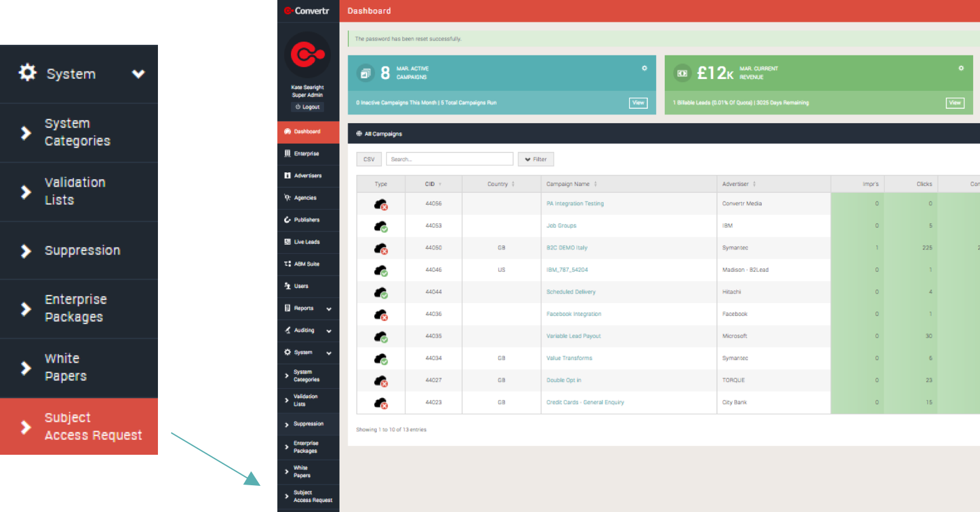Open the PA Integration Testing campaign link
The height and width of the screenshot is (512, 980).
tap(575, 203)
